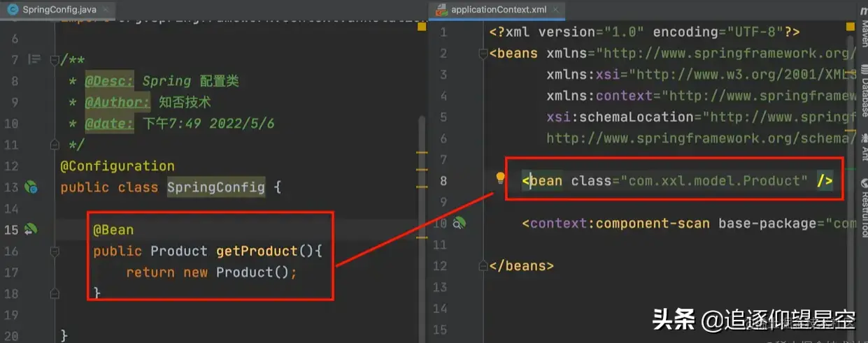Click the 'return new Product();' statement
The height and width of the screenshot is (343, 868).
[212, 272]
